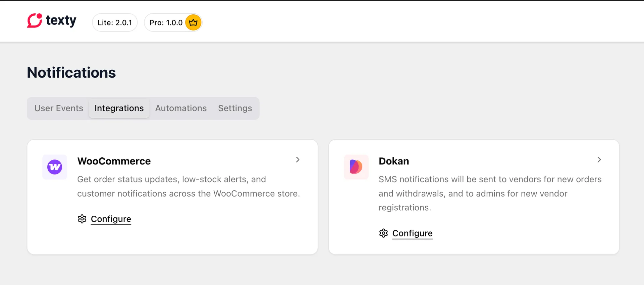644x285 pixels.
Task: Switch to the User Events tab
Action: click(59, 108)
